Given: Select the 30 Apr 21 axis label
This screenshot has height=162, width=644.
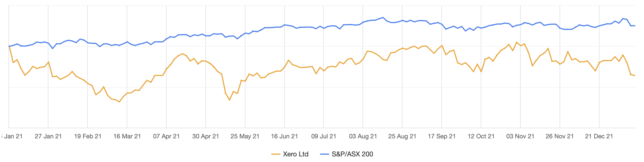Looking at the screenshot, I should pyautogui.click(x=205, y=136).
